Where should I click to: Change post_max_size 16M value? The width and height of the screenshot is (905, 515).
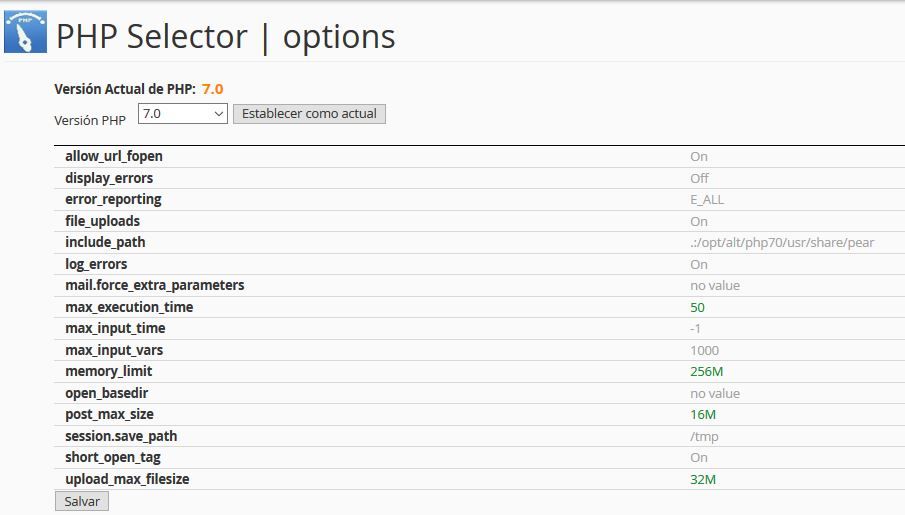point(702,415)
